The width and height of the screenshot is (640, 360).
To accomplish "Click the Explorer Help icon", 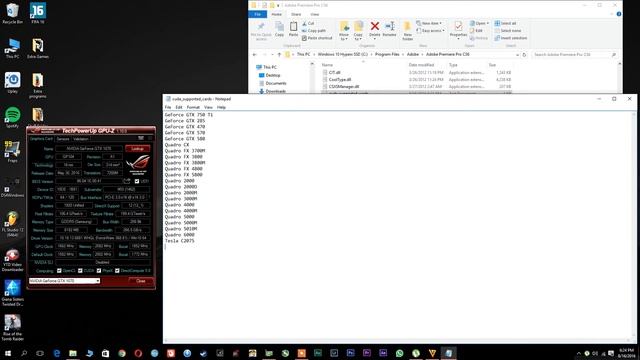I will [619, 14].
